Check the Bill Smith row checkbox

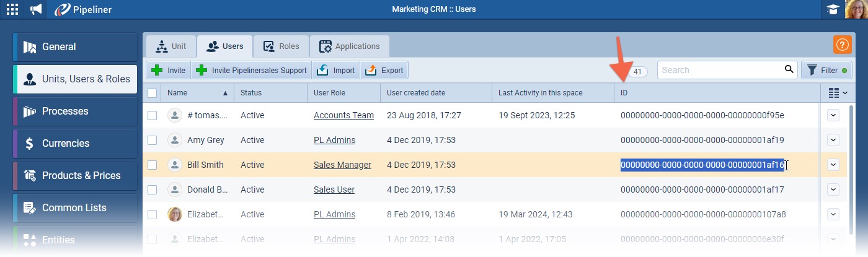point(153,165)
